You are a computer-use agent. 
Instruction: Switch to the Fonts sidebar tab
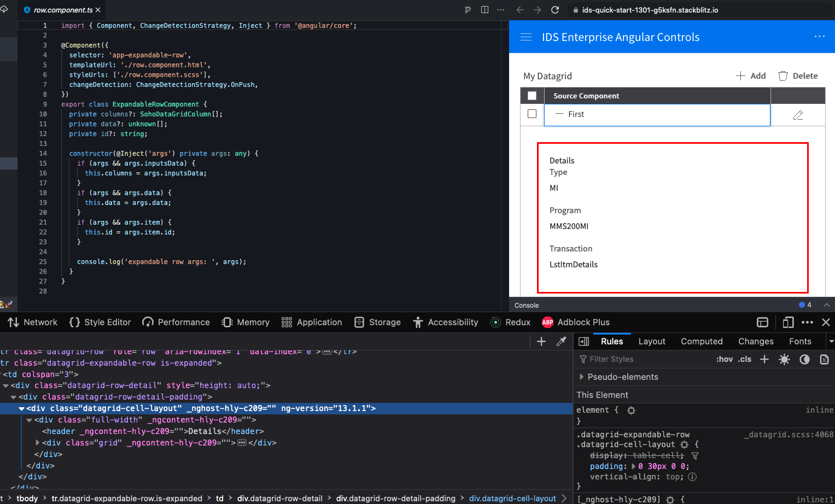coord(800,342)
